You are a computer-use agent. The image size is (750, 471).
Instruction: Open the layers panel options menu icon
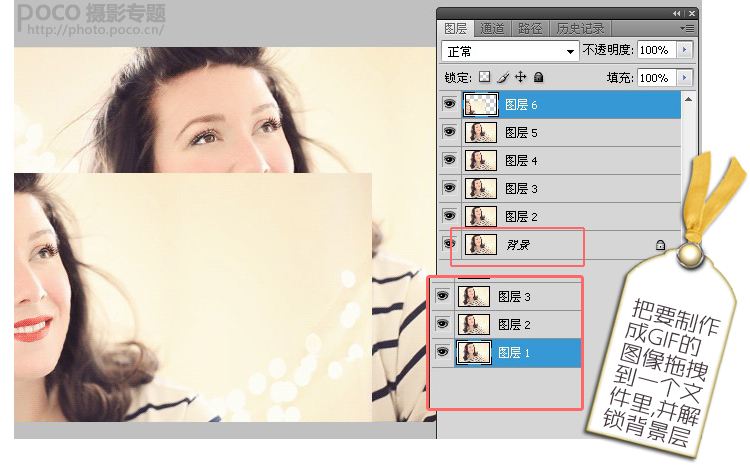pyautogui.click(x=687, y=29)
